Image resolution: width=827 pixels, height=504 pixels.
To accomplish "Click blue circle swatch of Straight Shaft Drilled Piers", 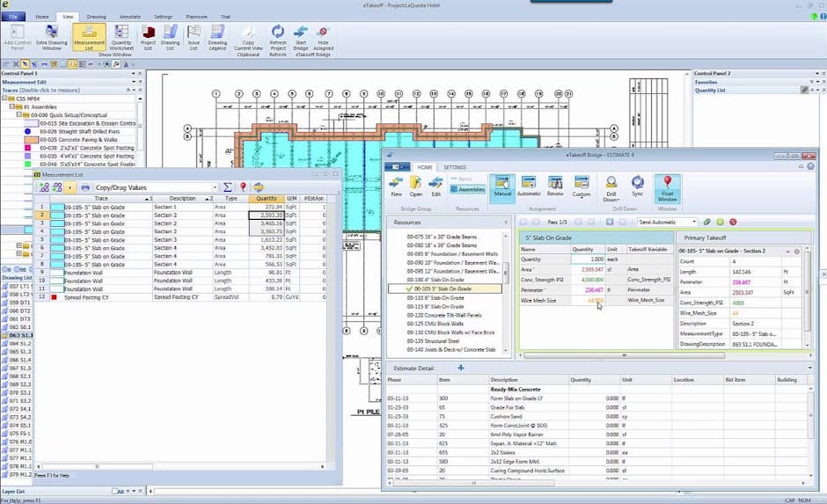I will click(x=28, y=131).
